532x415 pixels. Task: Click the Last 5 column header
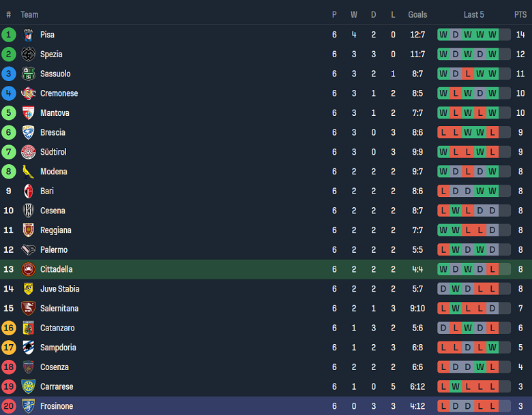[473, 14]
